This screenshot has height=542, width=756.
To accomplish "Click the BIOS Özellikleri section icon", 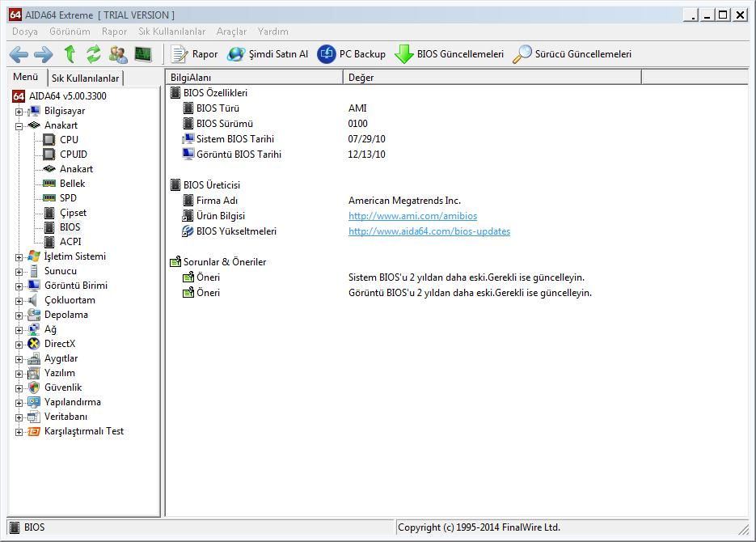I will pos(175,93).
